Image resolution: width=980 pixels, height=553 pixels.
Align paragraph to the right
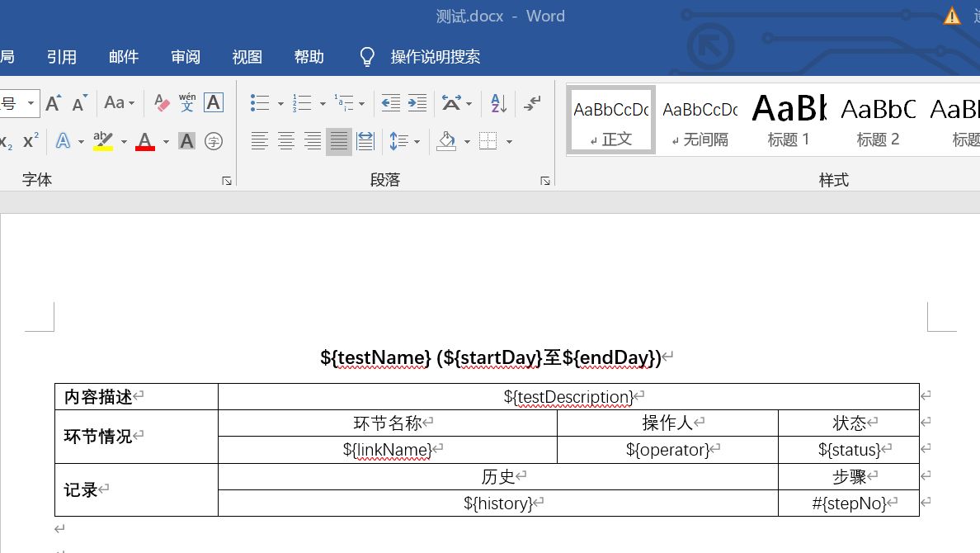(313, 141)
